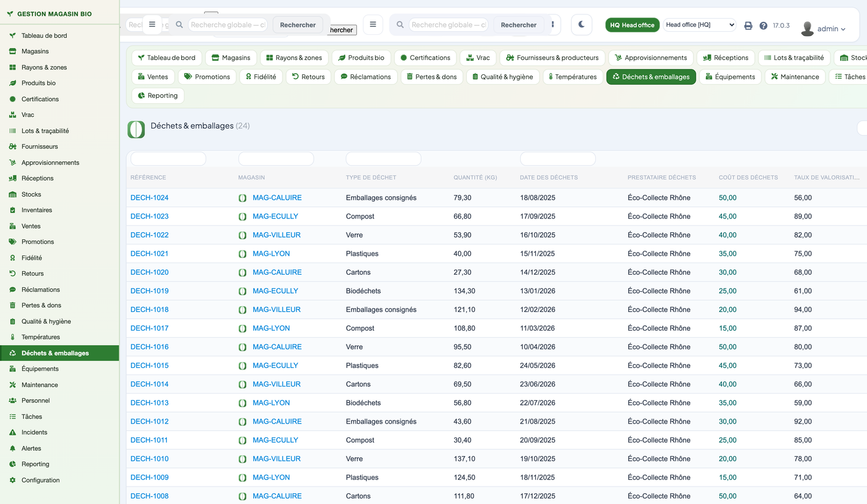Viewport: 867px width, 504px height.
Task: Click the Inventaires clipboard icon in sidebar
Action: 13,210
